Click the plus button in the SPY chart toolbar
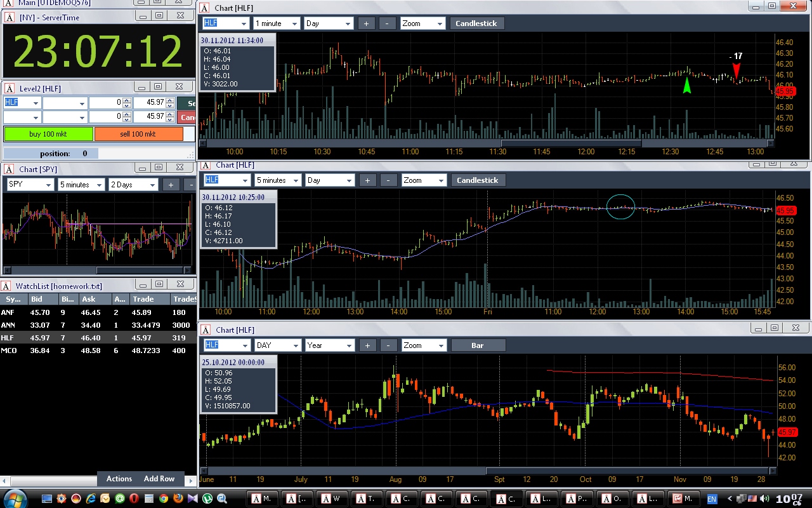Image resolution: width=812 pixels, height=508 pixels. point(171,185)
